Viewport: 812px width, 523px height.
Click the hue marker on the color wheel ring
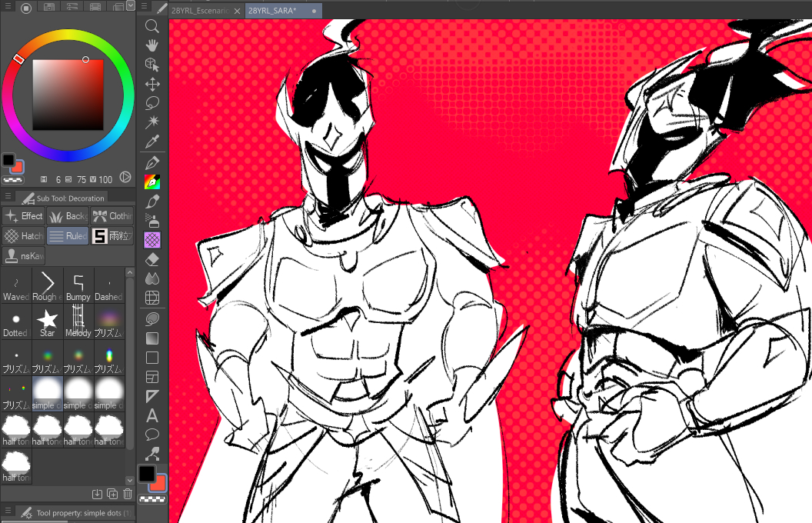[x=18, y=59]
